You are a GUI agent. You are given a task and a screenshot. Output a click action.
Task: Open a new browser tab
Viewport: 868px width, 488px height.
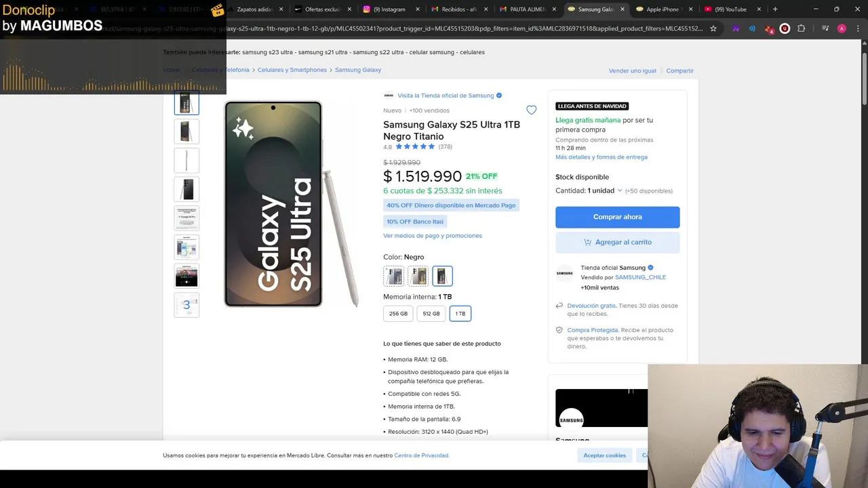775,9
